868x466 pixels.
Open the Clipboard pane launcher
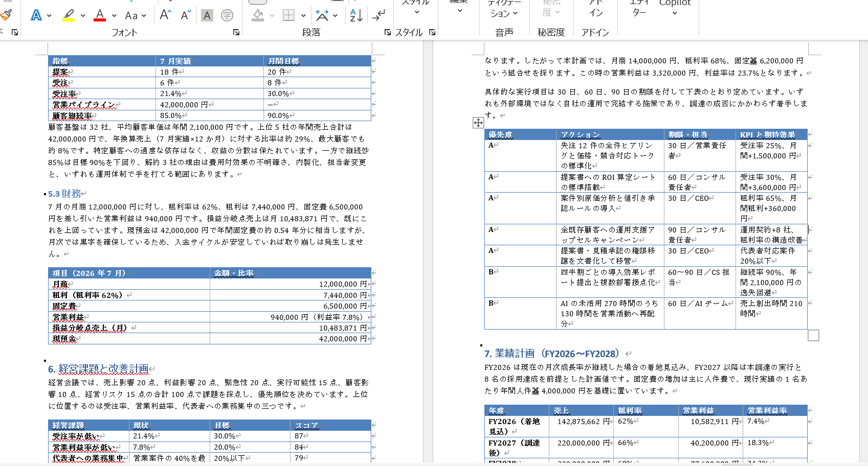click(15, 32)
